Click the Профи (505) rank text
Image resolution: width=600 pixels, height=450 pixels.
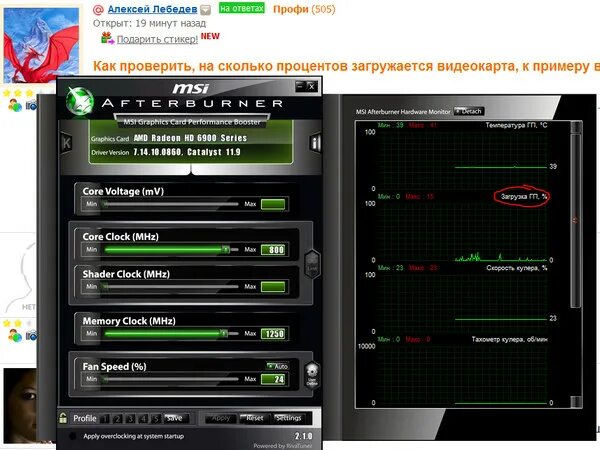(x=304, y=9)
